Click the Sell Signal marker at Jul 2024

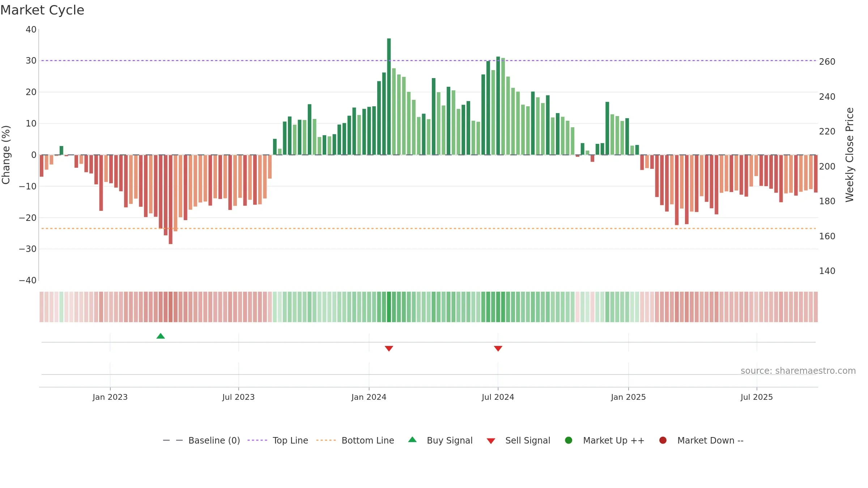498,348
